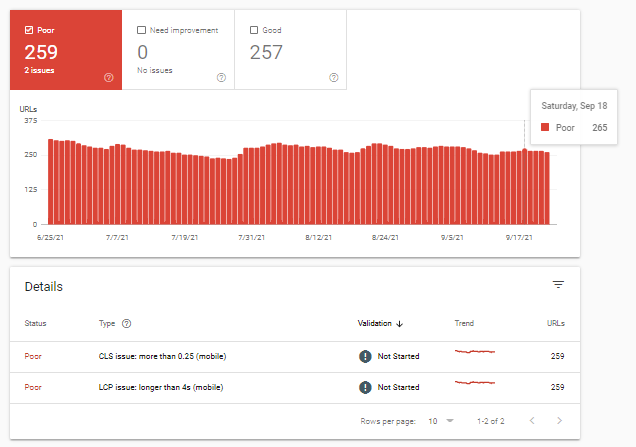Go to next page of details
The image size is (636, 447).
(x=559, y=421)
